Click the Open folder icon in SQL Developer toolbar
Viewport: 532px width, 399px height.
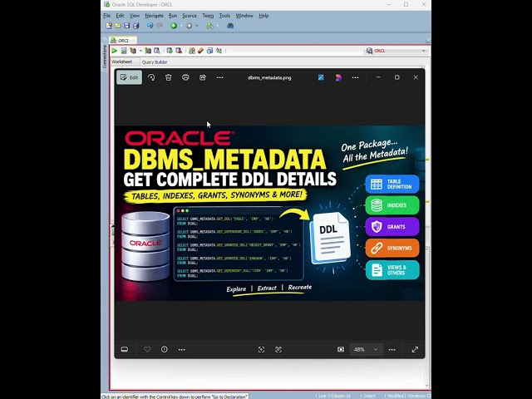pos(118,26)
